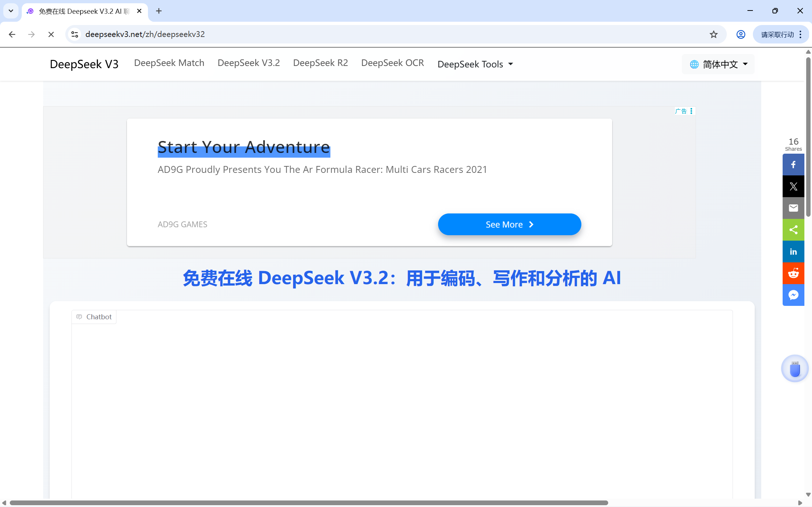
Task: Click the 免费在线 DeepSeek V3.2 page heading
Action: coord(402,278)
